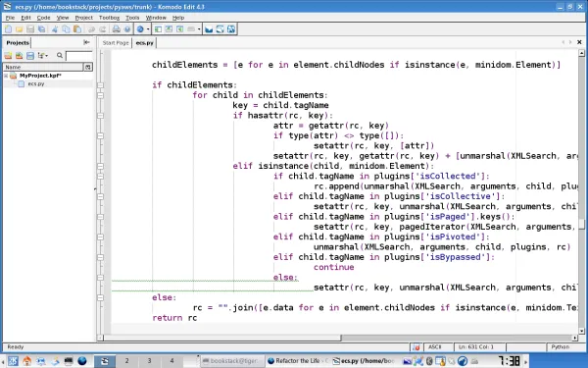
Task: Click the last blue icon in the last toolbar group
Action: [x=231, y=29]
